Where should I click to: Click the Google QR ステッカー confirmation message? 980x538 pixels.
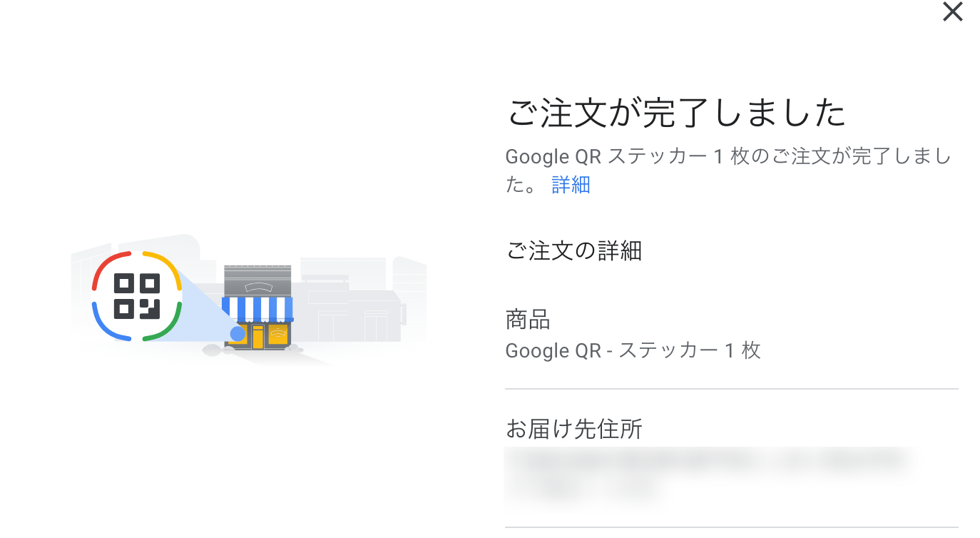[x=728, y=157]
